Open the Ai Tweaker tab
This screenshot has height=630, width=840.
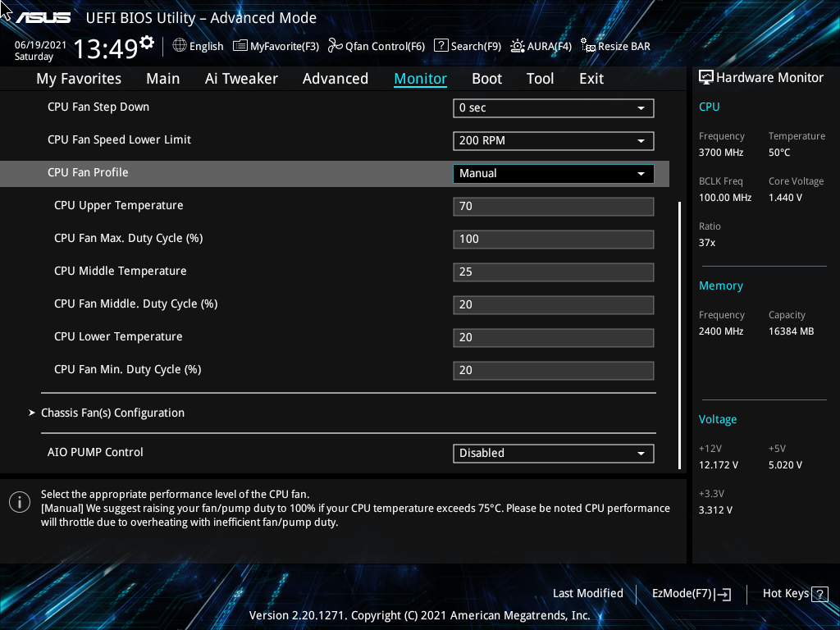tap(241, 78)
